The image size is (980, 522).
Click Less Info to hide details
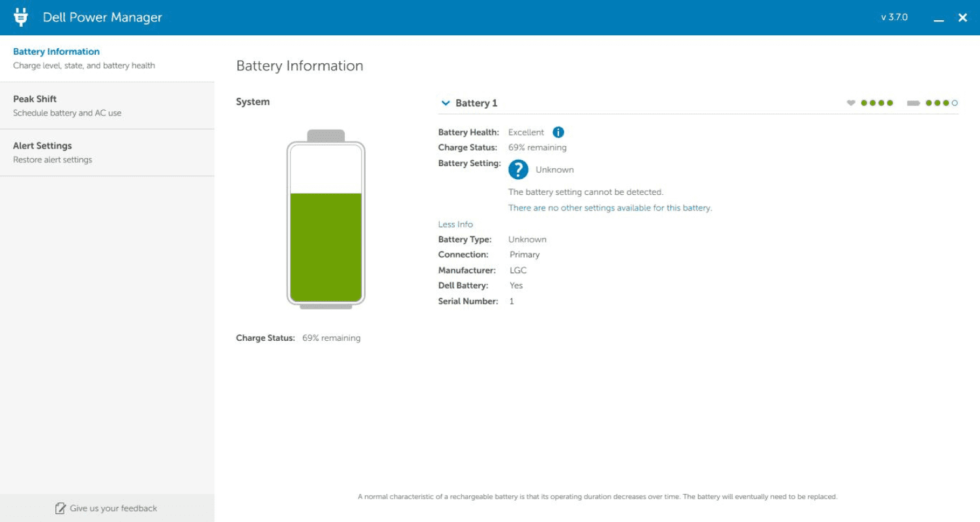455,224
